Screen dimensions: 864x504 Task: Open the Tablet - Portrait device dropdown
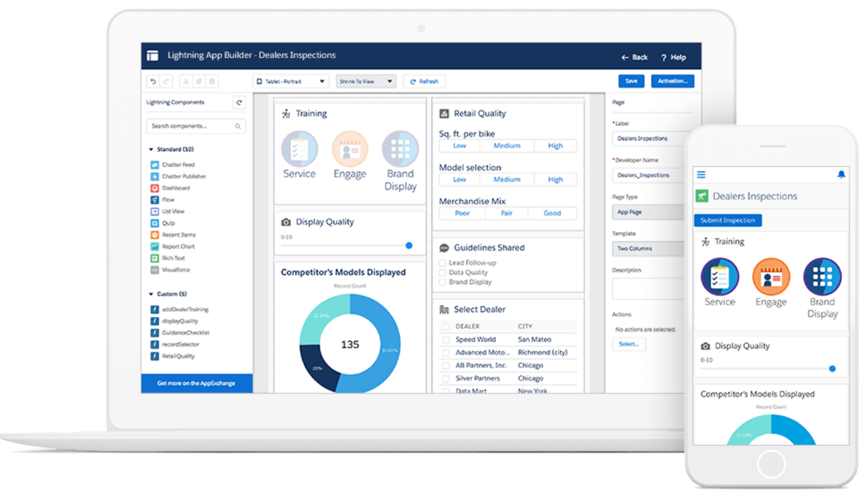click(x=291, y=81)
